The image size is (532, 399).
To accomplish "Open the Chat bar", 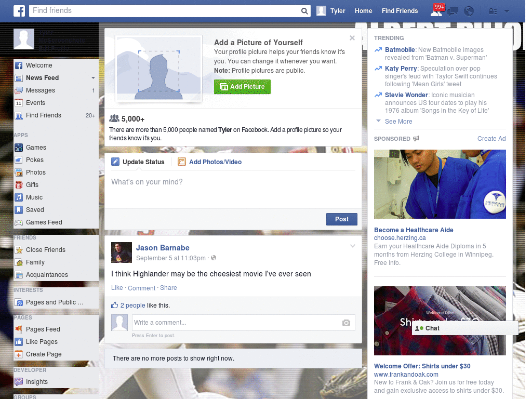I will [465, 328].
